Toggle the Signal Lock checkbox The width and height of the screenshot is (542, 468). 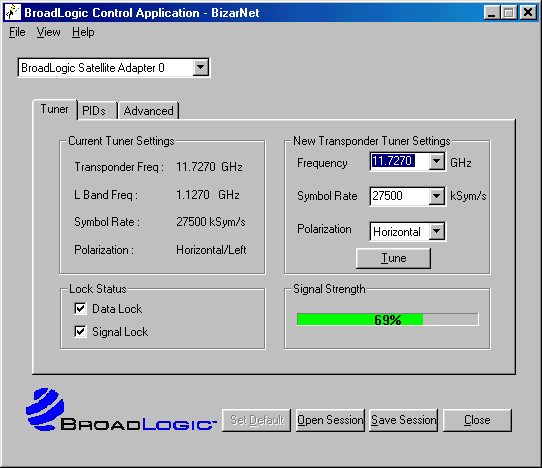(80, 331)
